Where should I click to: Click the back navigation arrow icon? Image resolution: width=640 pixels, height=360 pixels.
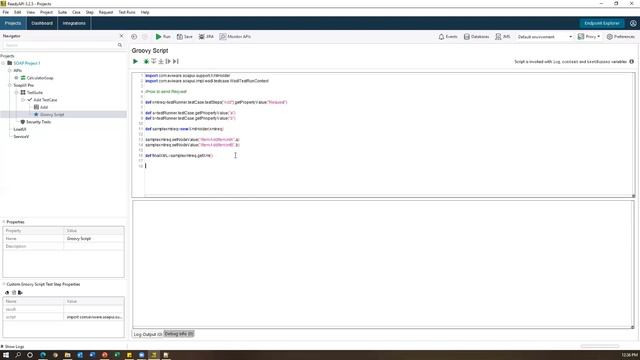tap(134, 37)
